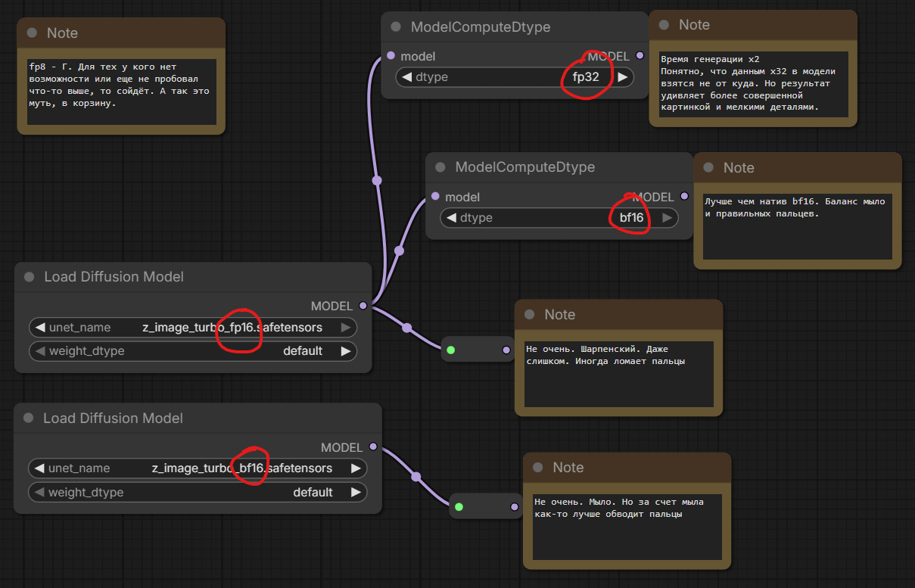
Task: Collapse the top-left Note node using its dot
Action: click(32, 33)
